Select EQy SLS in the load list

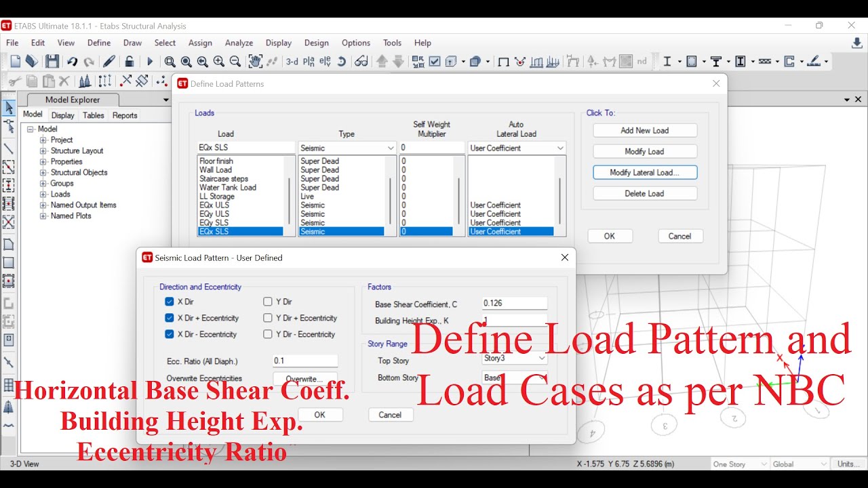(241, 222)
